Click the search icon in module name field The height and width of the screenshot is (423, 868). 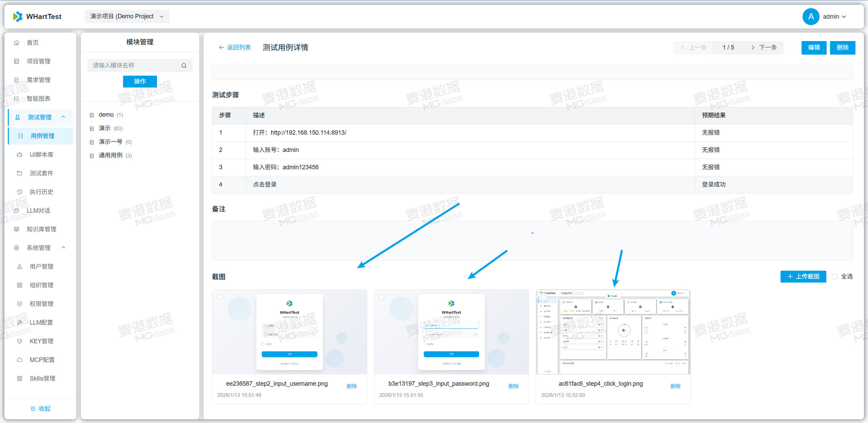click(x=184, y=65)
